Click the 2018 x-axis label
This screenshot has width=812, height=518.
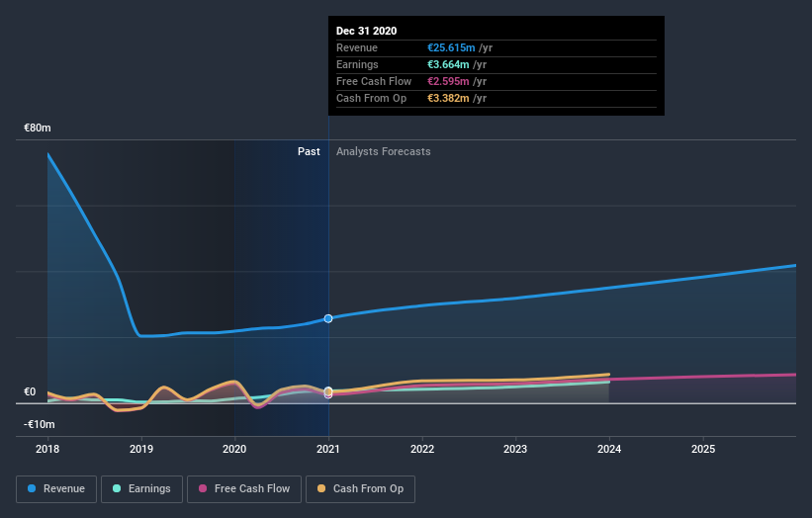point(47,449)
